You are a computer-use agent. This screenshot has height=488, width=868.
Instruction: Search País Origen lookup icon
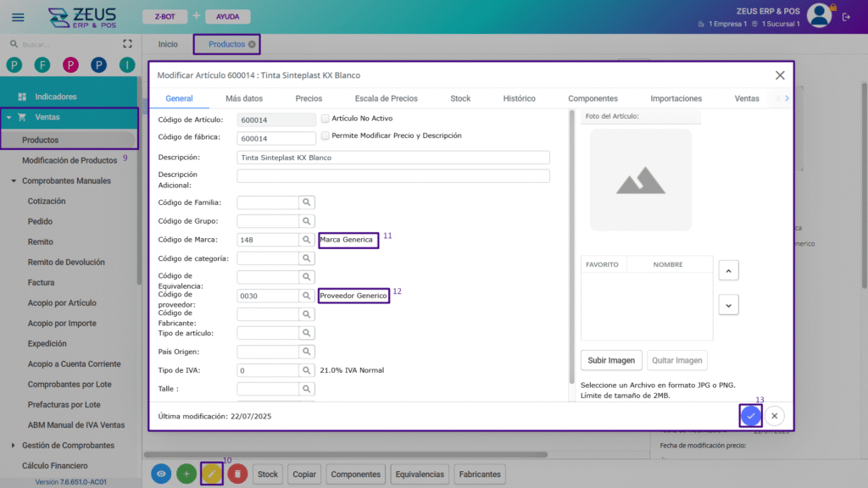coord(306,352)
